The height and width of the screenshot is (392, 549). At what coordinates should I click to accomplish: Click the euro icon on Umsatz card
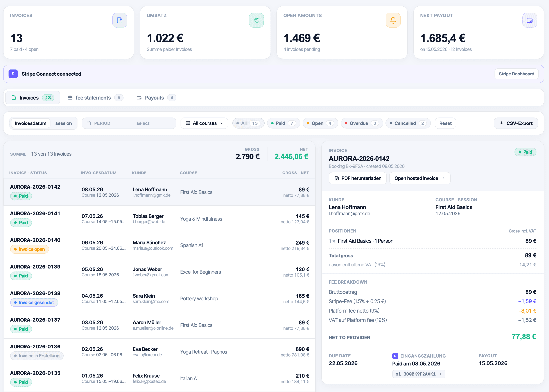point(256,20)
